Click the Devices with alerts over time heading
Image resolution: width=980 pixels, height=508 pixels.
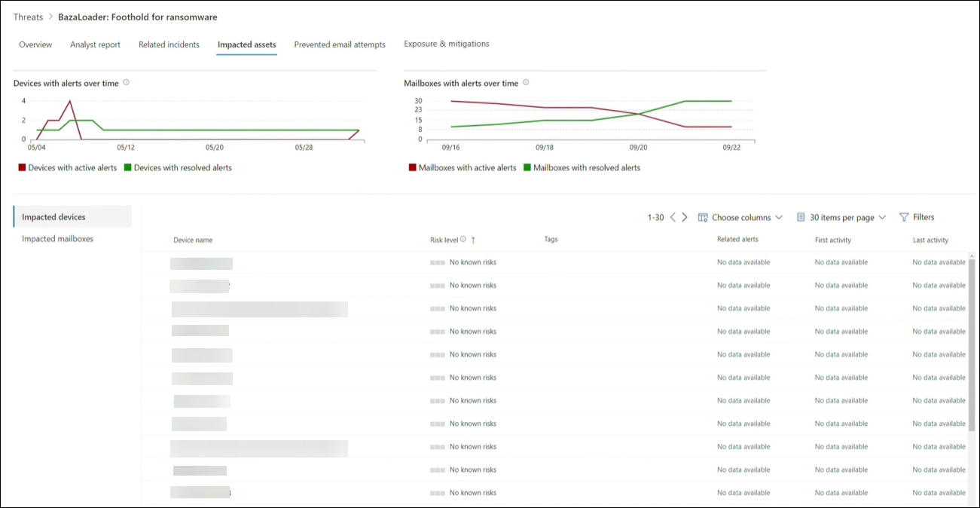[x=66, y=83]
